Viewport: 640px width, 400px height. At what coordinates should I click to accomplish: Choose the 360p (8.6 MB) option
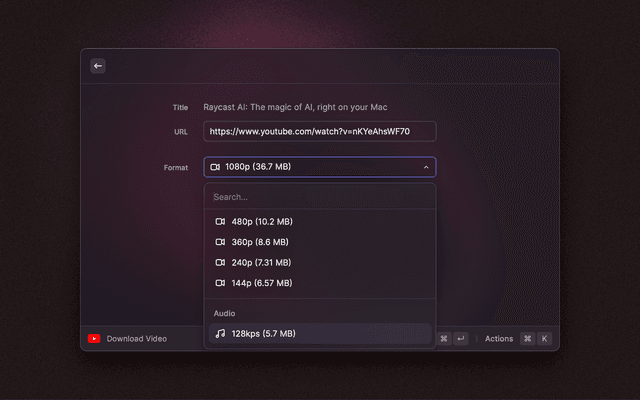tap(320, 242)
